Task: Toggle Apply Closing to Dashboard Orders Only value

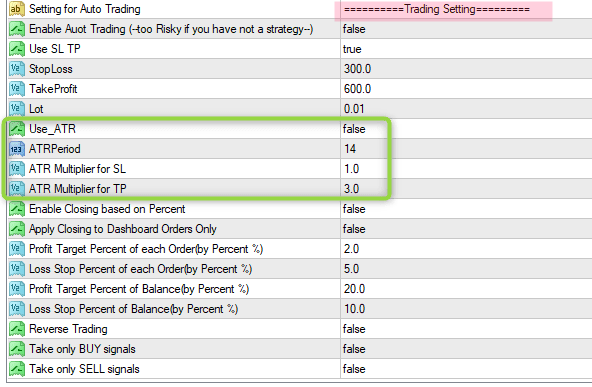Action: pos(354,229)
